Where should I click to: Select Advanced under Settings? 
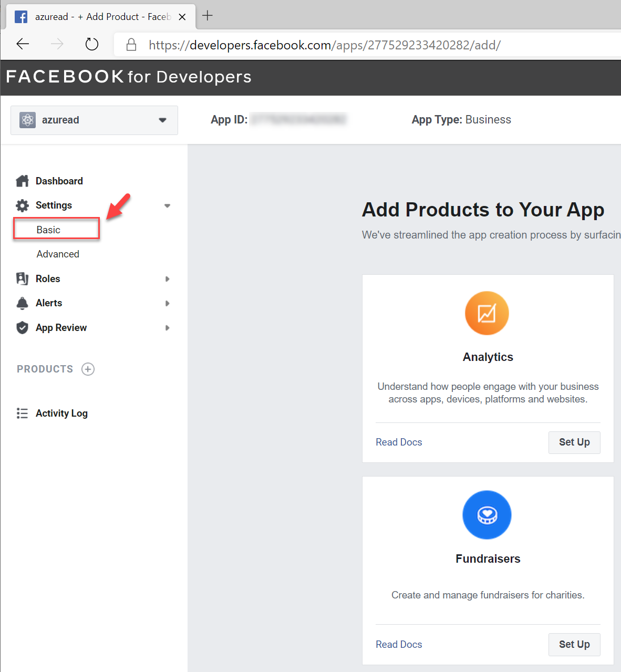58,254
